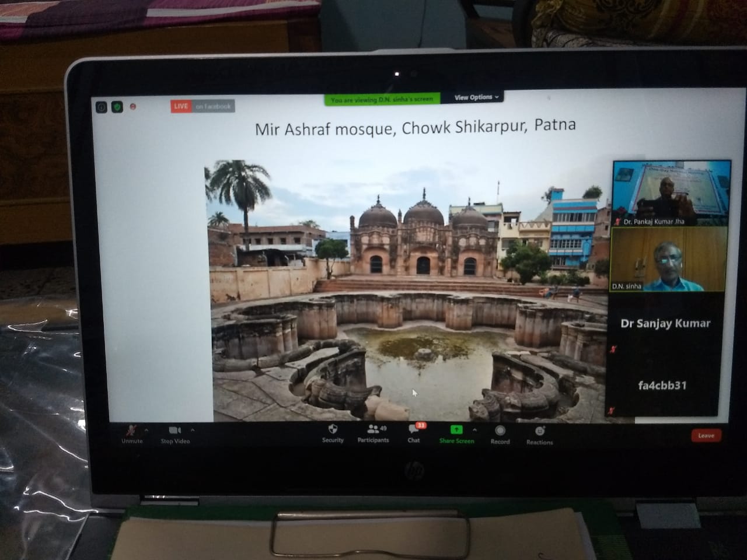Open the Reactions menu
This screenshot has width=747, height=560.
pyautogui.click(x=539, y=435)
